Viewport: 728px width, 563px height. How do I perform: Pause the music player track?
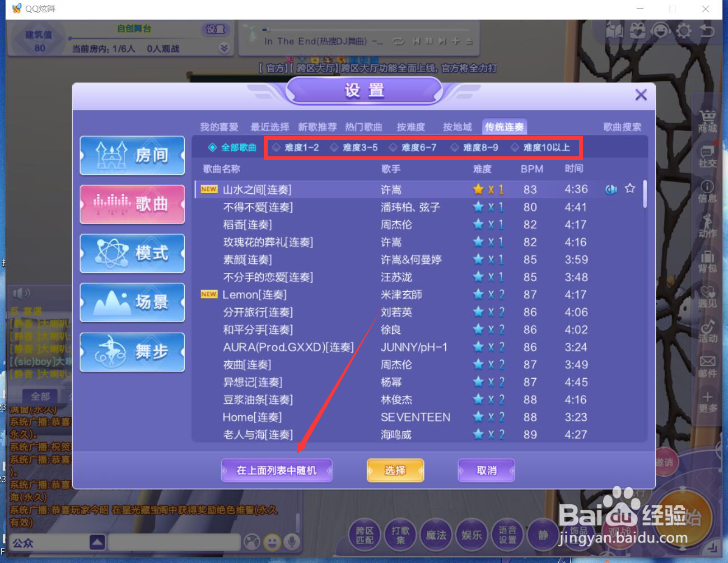pos(428,41)
